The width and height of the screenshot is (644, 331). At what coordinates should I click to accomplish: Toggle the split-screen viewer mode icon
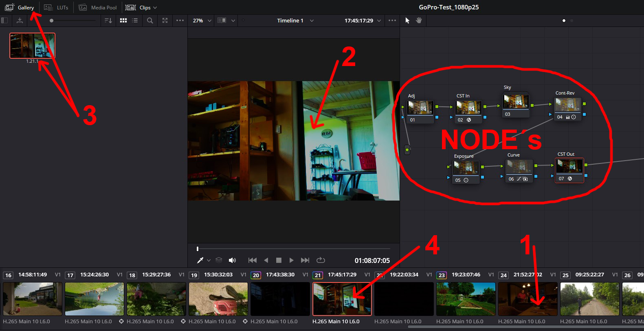[x=222, y=20]
